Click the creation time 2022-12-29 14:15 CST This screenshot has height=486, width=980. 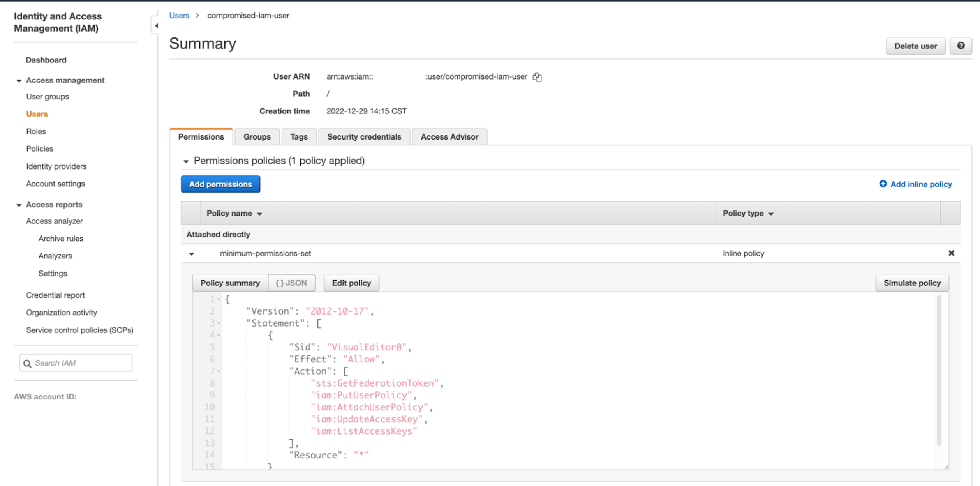pyautogui.click(x=366, y=111)
